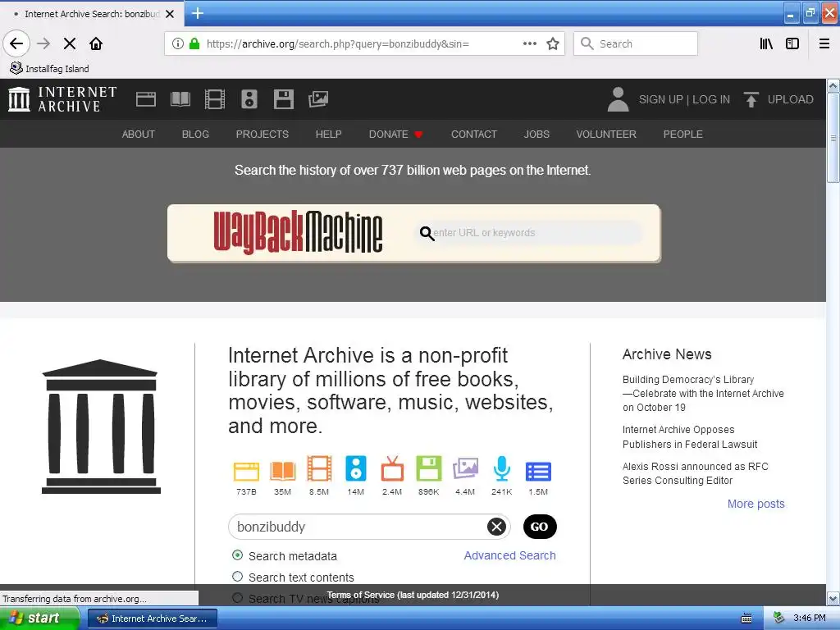Open the Advanced Search link

(x=509, y=555)
